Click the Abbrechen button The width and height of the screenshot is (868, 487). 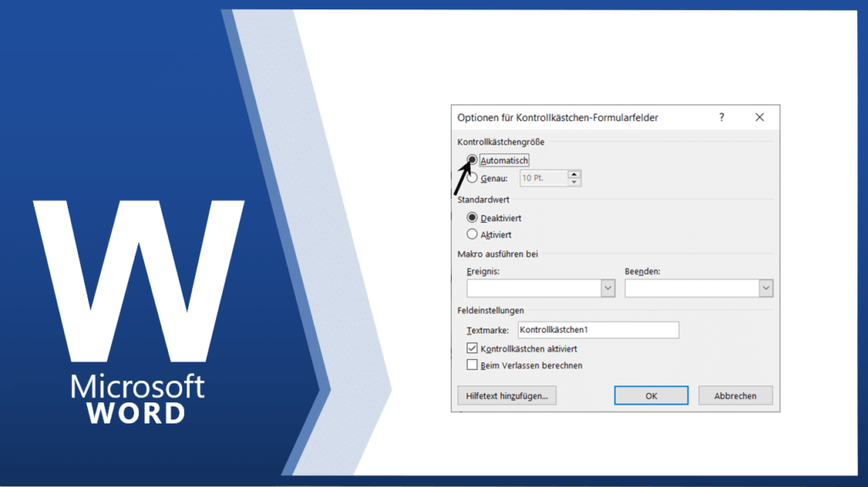[735, 396]
